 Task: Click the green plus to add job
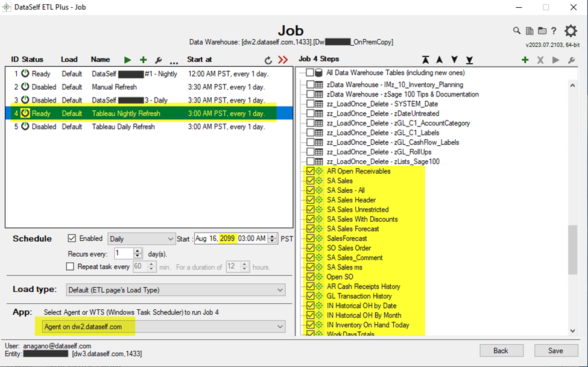[x=143, y=60]
